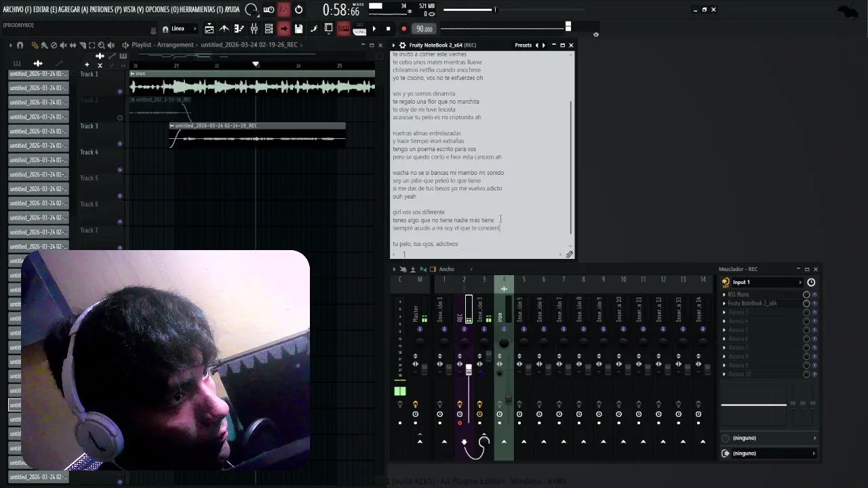Select the playlist Zoom tool

[x=101, y=45]
